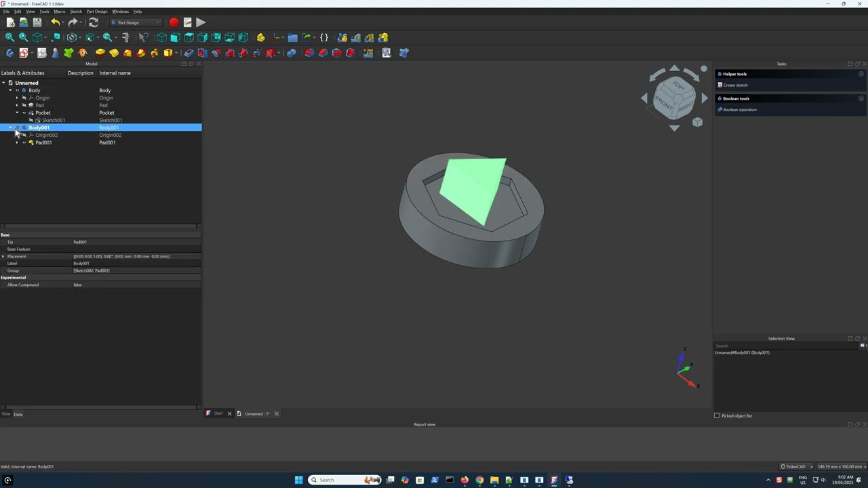Collapse the Pocket tree node

[17, 113]
